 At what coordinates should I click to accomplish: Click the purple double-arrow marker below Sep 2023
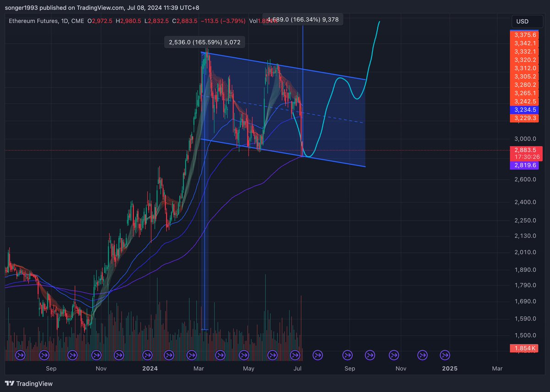point(44,354)
